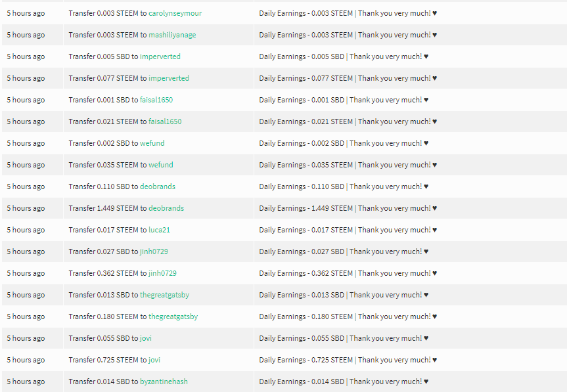Click 'Transfer 0.110 SBD to' text
The image size is (567, 392).
(x=103, y=186)
